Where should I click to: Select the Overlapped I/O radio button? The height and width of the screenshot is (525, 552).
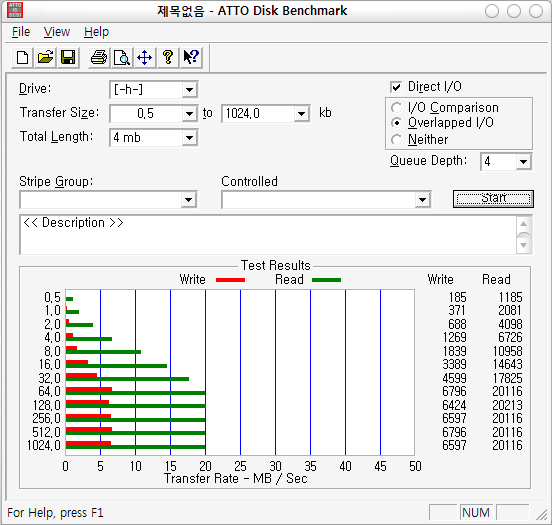(x=396, y=123)
